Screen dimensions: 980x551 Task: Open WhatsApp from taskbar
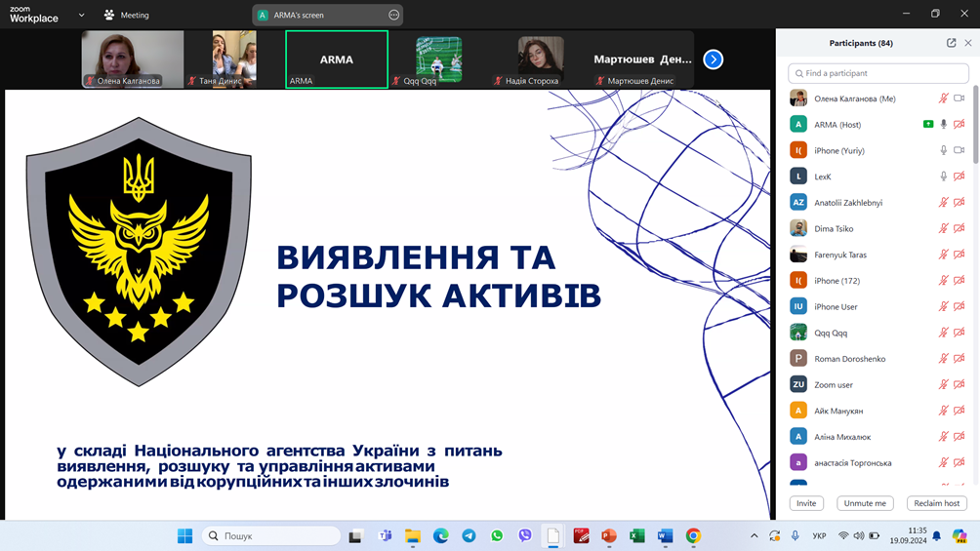click(x=497, y=536)
